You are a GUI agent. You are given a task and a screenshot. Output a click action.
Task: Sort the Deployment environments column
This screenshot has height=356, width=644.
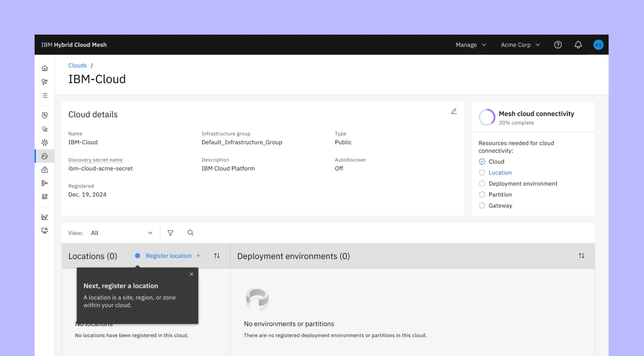[x=581, y=256]
